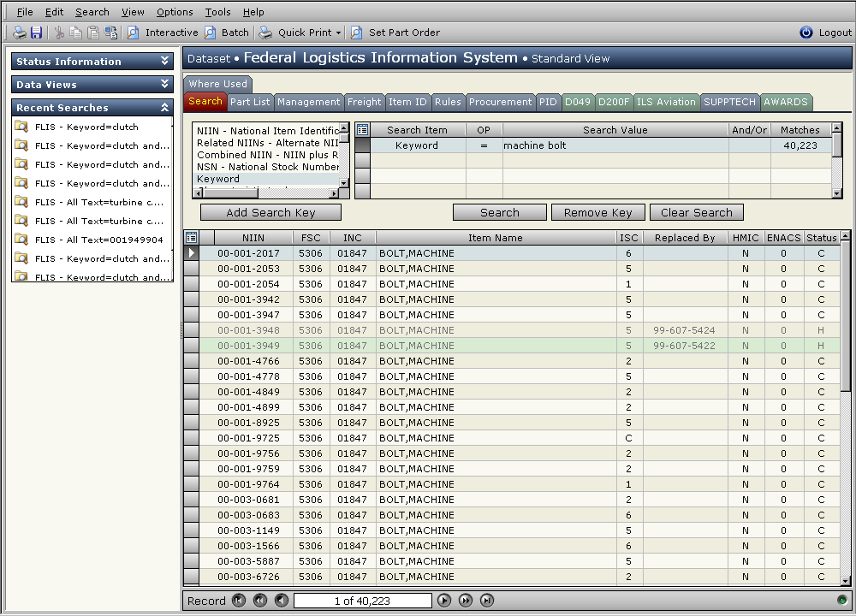
Task: Click the Clear Search button
Action: [695, 211]
